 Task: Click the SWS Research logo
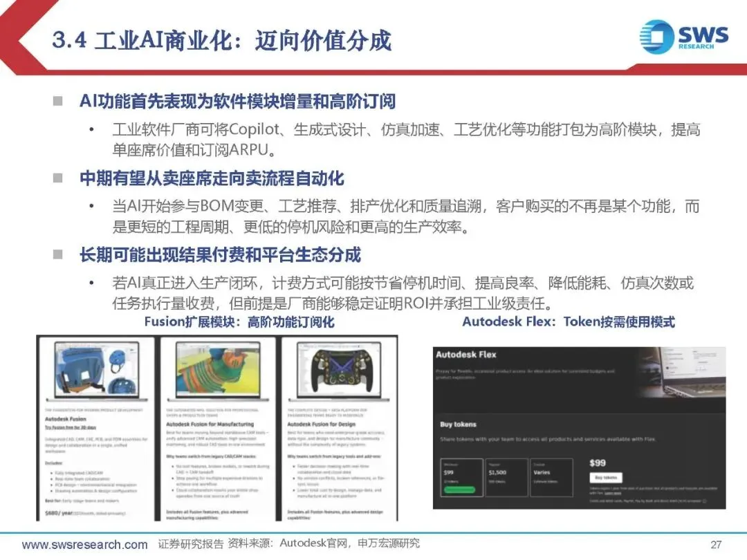[x=683, y=36]
